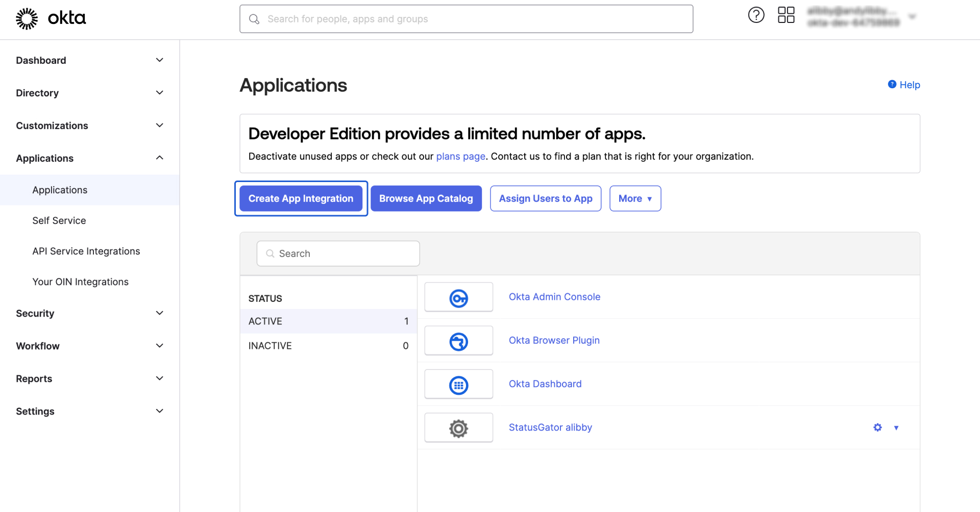Focus the application list Search field
The width and height of the screenshot is (980, 512).
point(338,253)
